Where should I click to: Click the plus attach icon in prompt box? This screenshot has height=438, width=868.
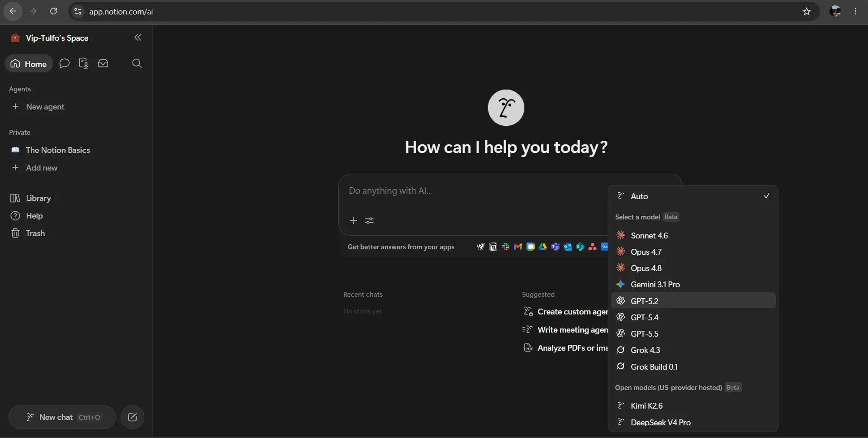pyautogui.click(x=354, y=220)
